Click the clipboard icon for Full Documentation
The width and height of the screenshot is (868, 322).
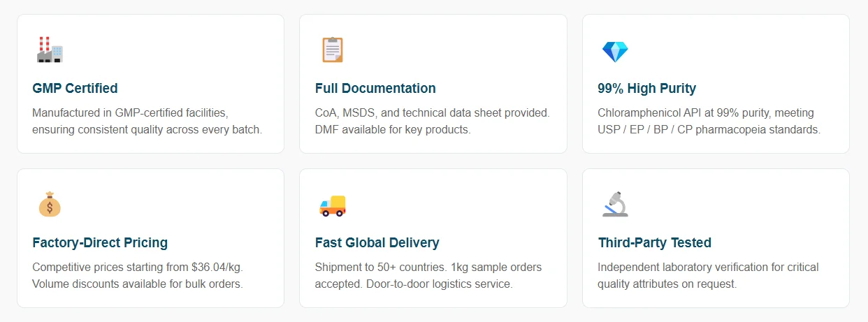click(x=332, y=50)
